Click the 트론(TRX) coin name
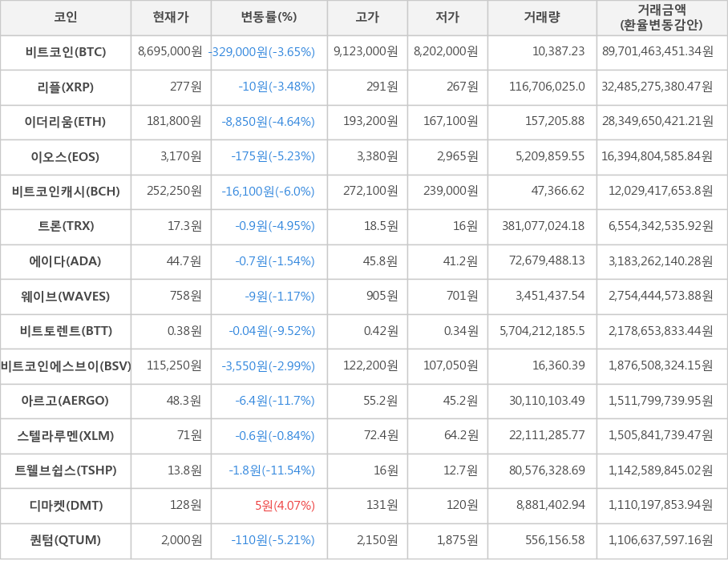 tap(66, 226)
